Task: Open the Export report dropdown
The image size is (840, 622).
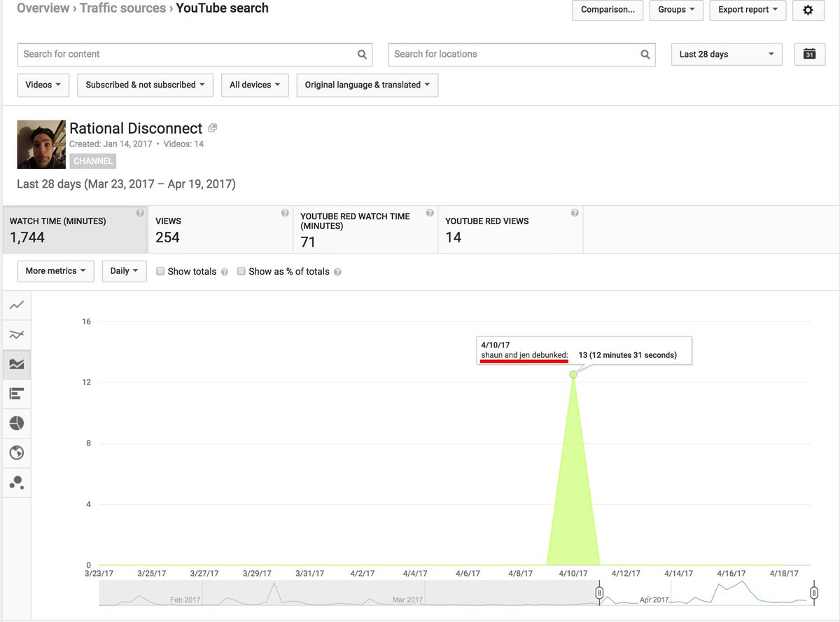Action: click(748, 10)
